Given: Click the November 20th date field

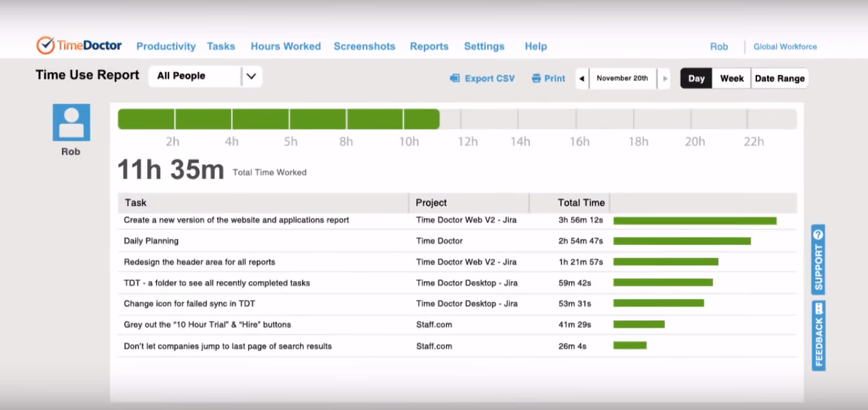Looking at the screenshot, I should tap(622, 79).
